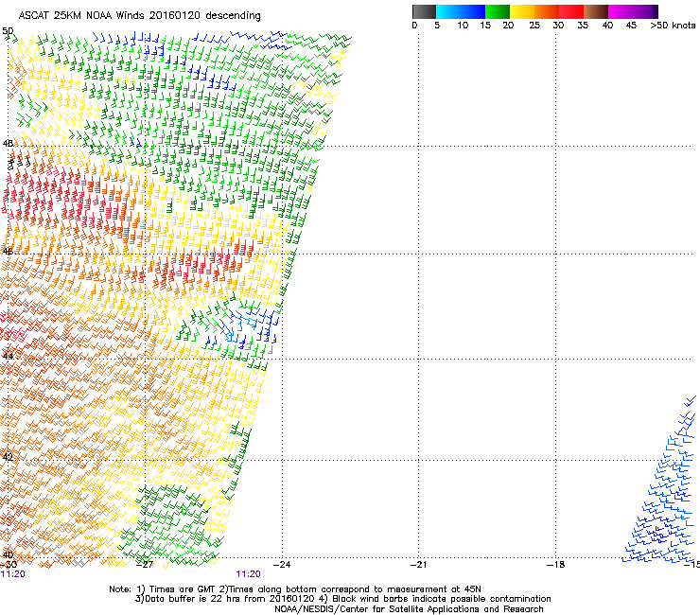
Task: Select the longitude label '-21'
Action: (x=418, y=565)
